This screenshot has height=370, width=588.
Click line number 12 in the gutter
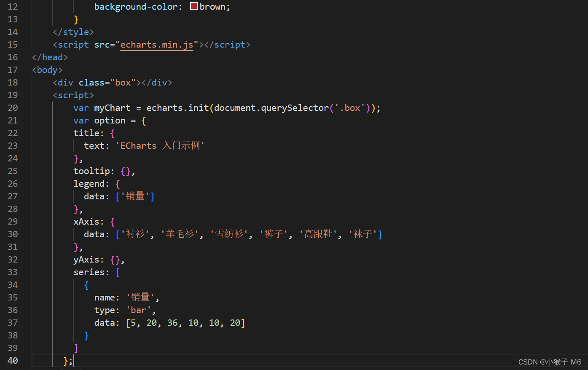(13, 7)
